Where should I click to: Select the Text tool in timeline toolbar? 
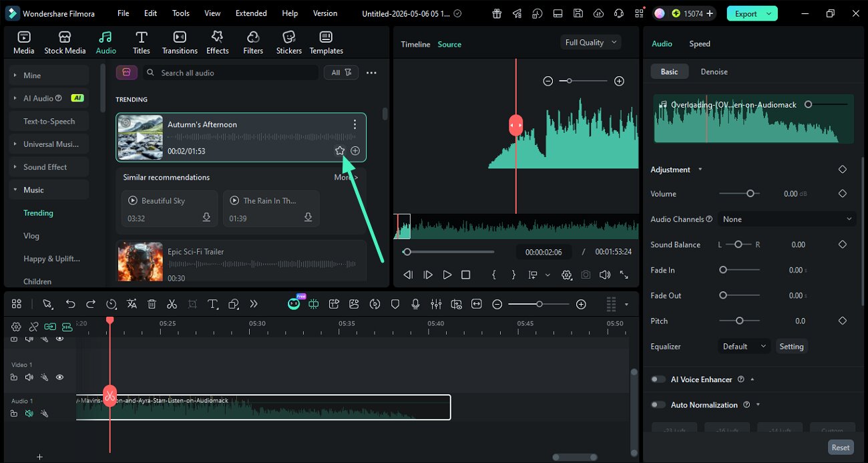click(213, 304)
